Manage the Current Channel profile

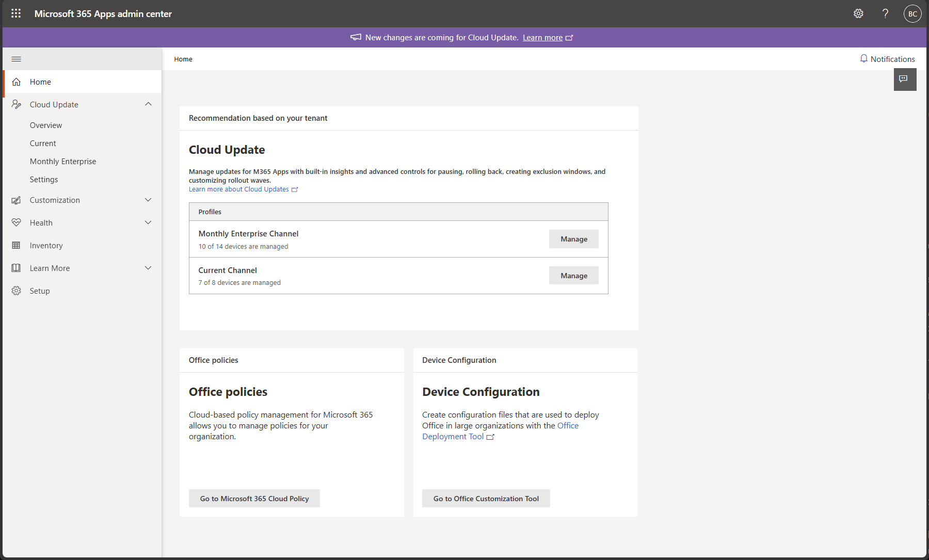[x=574, y=276]
